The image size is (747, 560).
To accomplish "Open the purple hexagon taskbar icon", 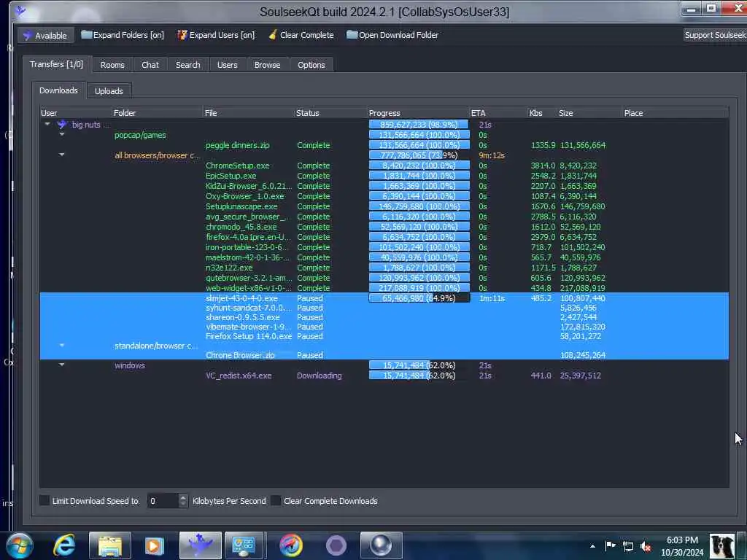I will pyautogui.click(x=336, y=545).
